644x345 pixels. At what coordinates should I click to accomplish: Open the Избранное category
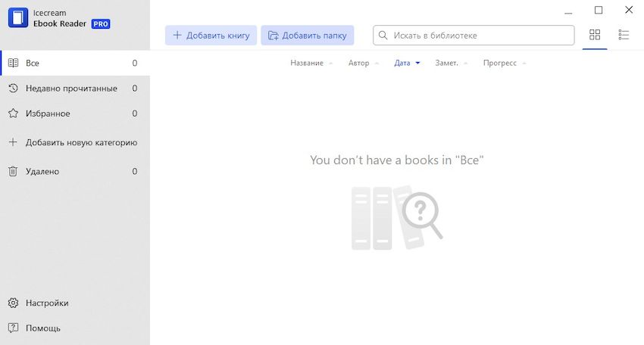click(48, 113)
